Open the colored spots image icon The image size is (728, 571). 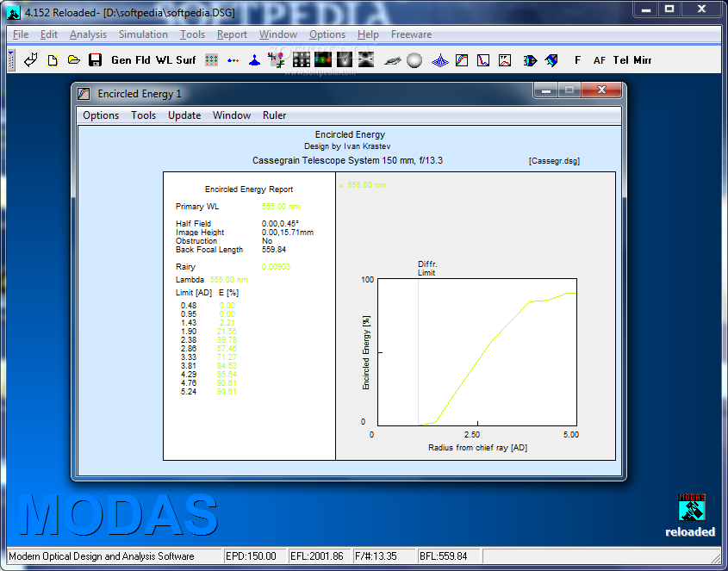click(323, 60)
